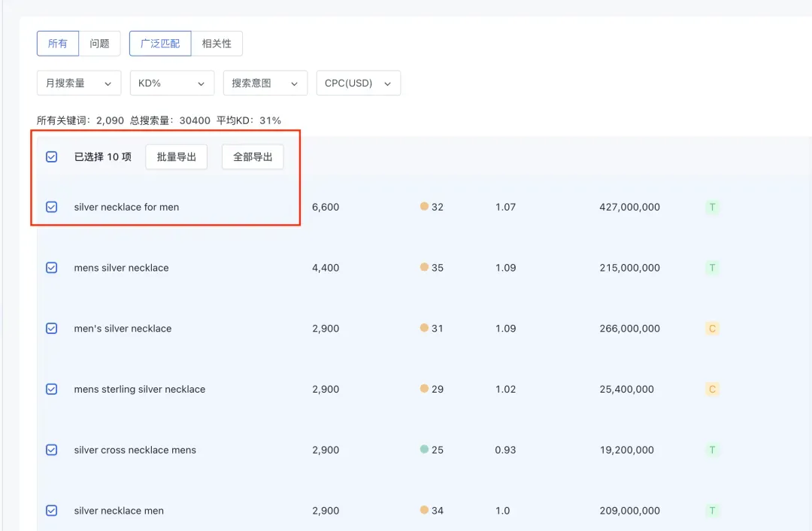Expand the CPC(USD) filter dropdown
812x531 pixels.
[x=359, y=83]
